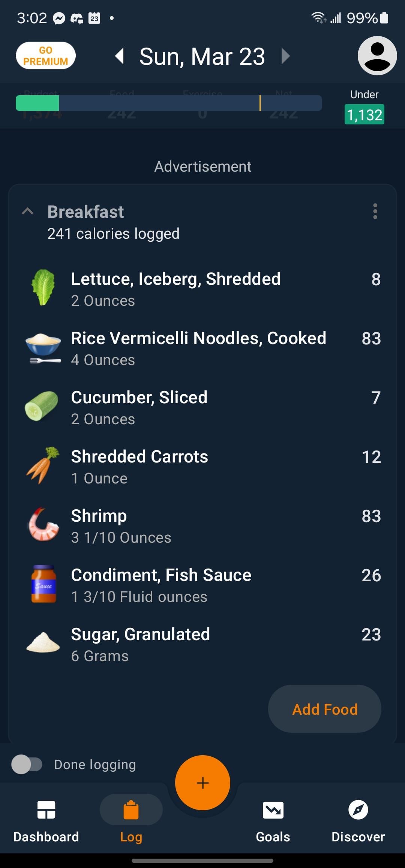Tap the shredded carrots icon
The image size is (405, 868).
pos(43,465)
